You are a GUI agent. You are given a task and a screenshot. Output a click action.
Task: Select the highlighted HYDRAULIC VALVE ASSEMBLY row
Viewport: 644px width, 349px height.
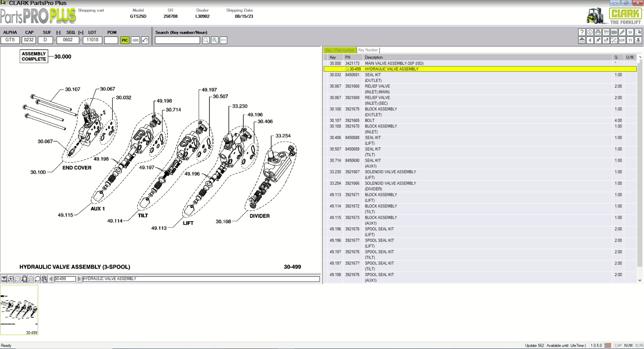[480, 69]
